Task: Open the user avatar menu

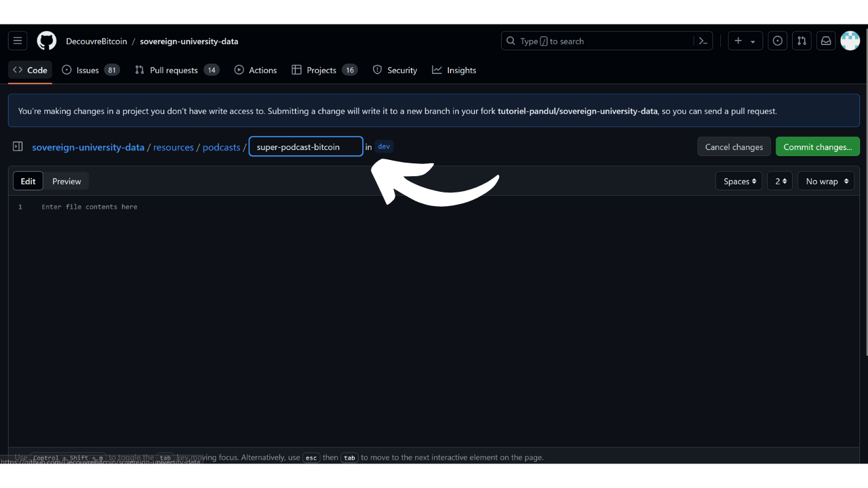Action: coord(850,41)
